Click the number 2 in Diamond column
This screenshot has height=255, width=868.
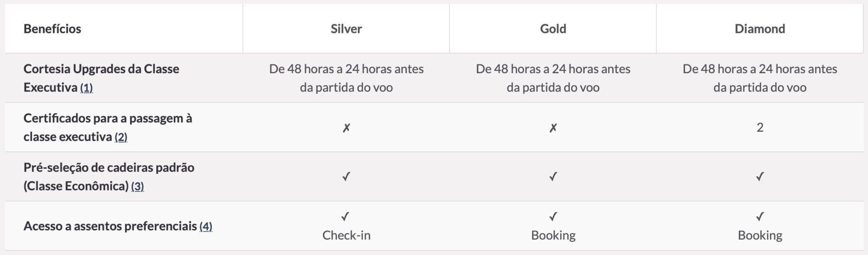click(760, 127)
